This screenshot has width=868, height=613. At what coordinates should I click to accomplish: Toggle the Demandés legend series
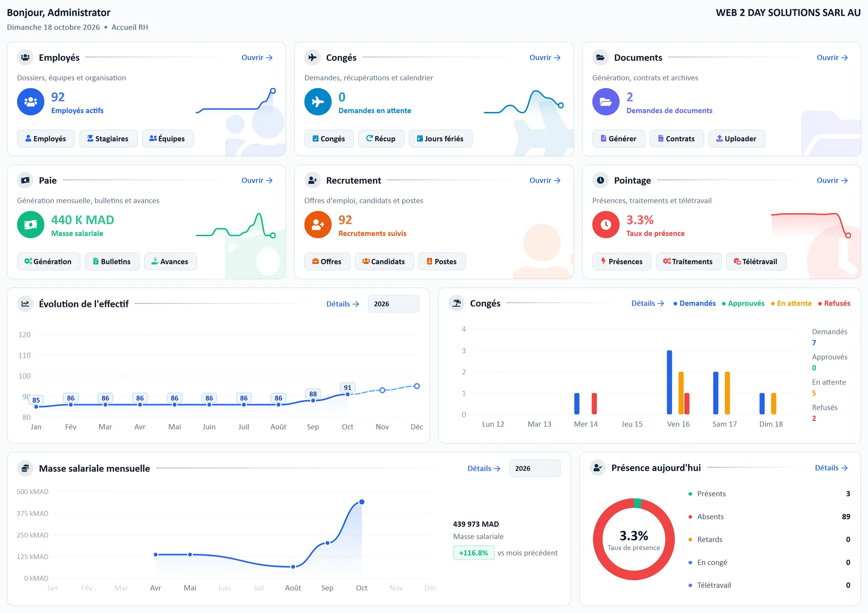pyautogui.click(x=694, y=303)
